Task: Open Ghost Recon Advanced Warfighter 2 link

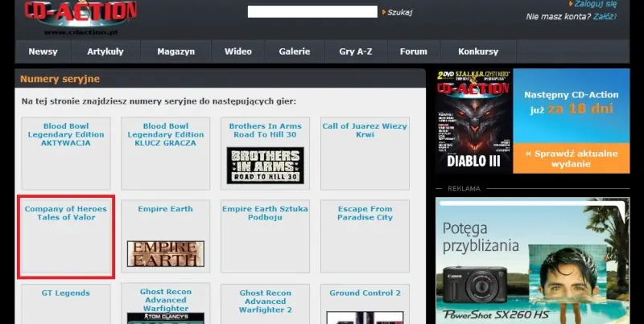Action: pyautogui.click(x=266, y=301)
